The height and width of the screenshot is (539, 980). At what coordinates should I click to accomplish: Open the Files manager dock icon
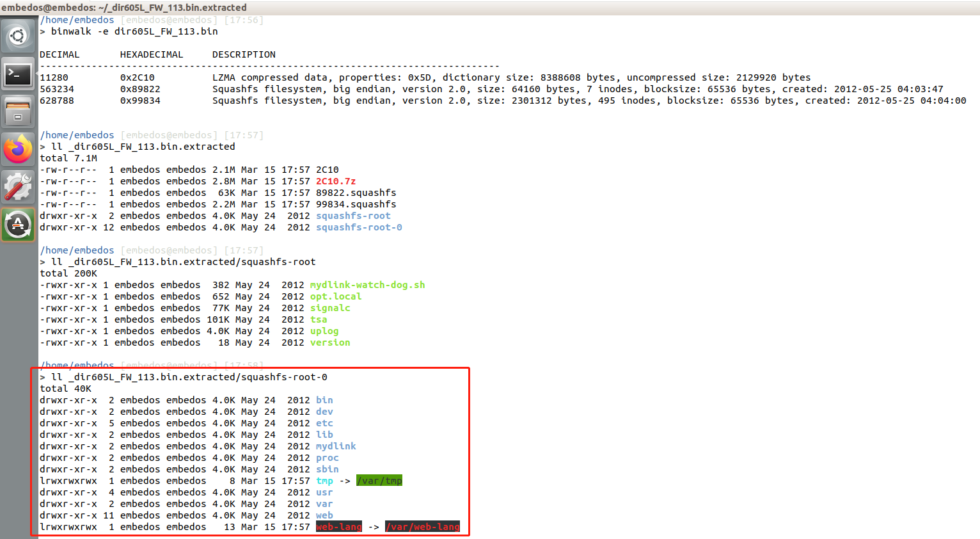18,112
